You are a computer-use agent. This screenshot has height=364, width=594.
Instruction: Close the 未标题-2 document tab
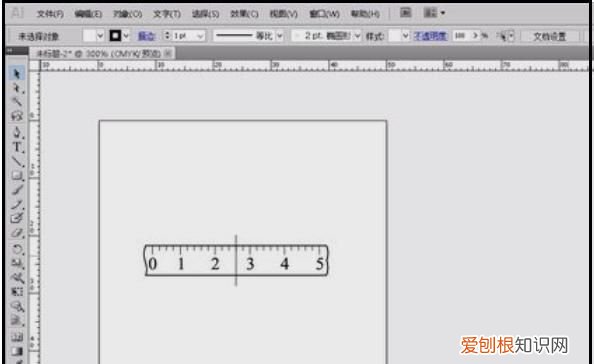click(169, 53)
